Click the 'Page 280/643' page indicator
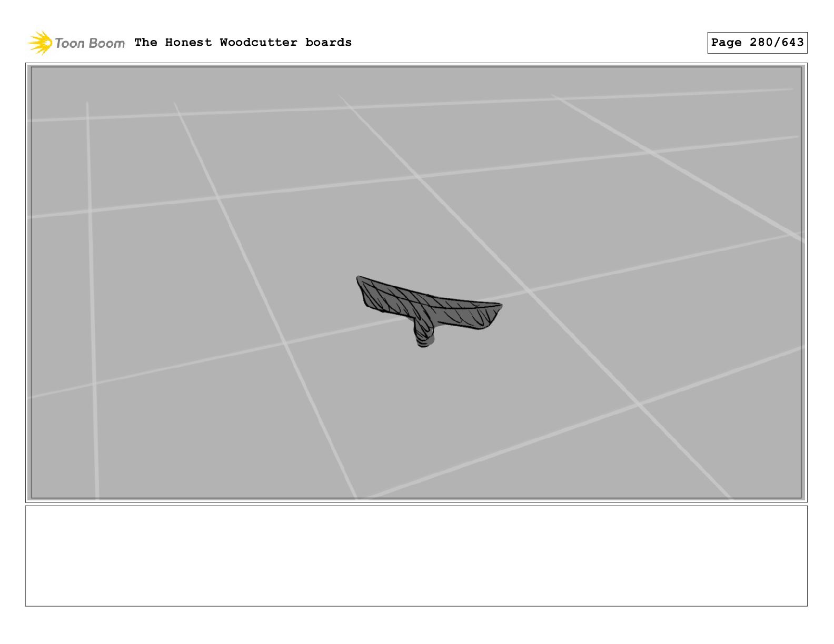The height and width of the screenshot is (644, 834). click(757, 43)
